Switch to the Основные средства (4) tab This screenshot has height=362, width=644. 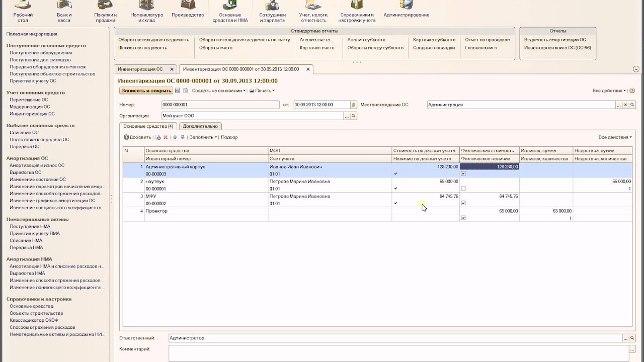[148, 126]
